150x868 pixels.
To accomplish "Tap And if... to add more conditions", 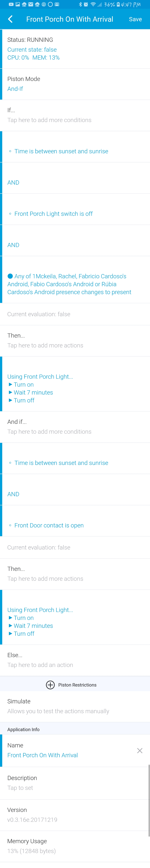I will pos(75,427).
